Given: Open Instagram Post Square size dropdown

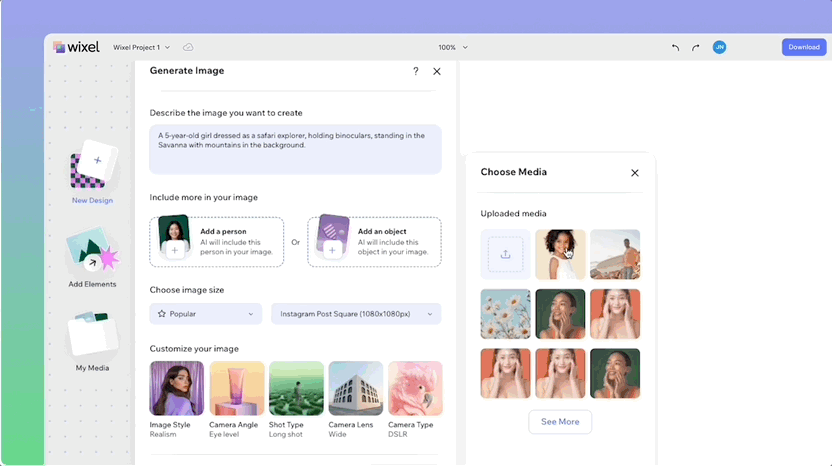Looking at the screenshot, I should tap(356, 314).
